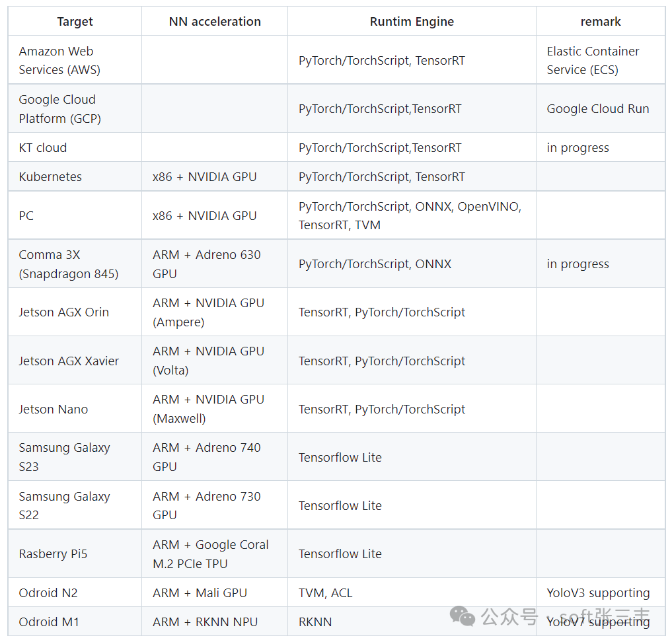Click the runtime engine cell in the AWS row
This screenshot has width=672, height=644.
click(x=412, y=60)
